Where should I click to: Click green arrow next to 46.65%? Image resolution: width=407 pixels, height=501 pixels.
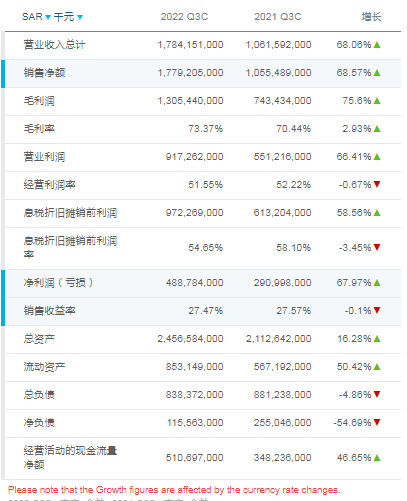tap(377, 458)
